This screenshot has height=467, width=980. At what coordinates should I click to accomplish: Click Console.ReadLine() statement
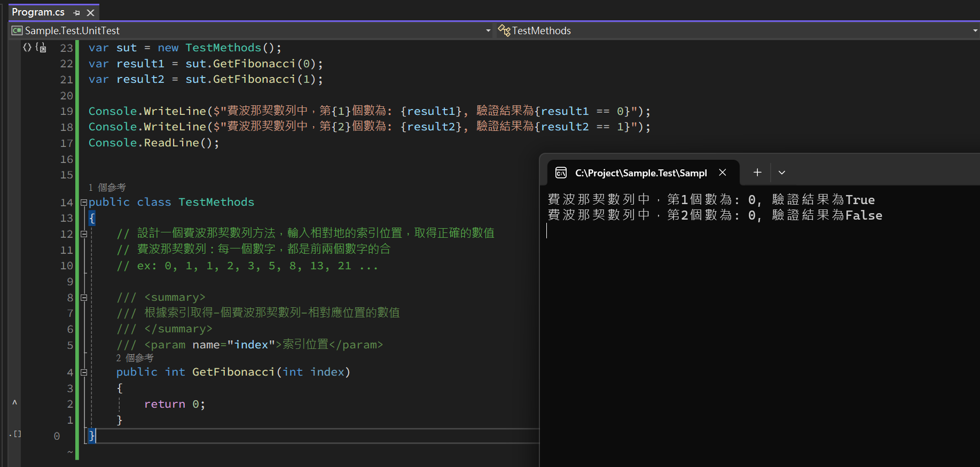pos(154,143)
